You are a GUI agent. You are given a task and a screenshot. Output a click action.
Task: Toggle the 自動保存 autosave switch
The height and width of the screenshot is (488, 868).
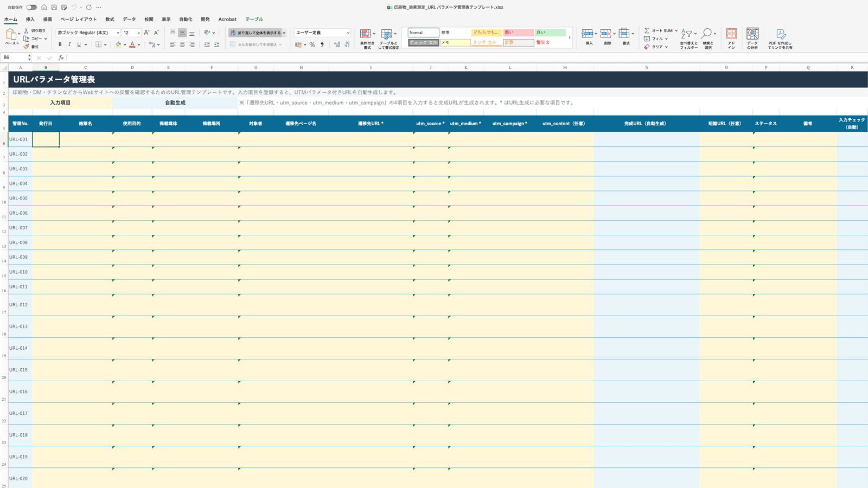tap(31, 8)
